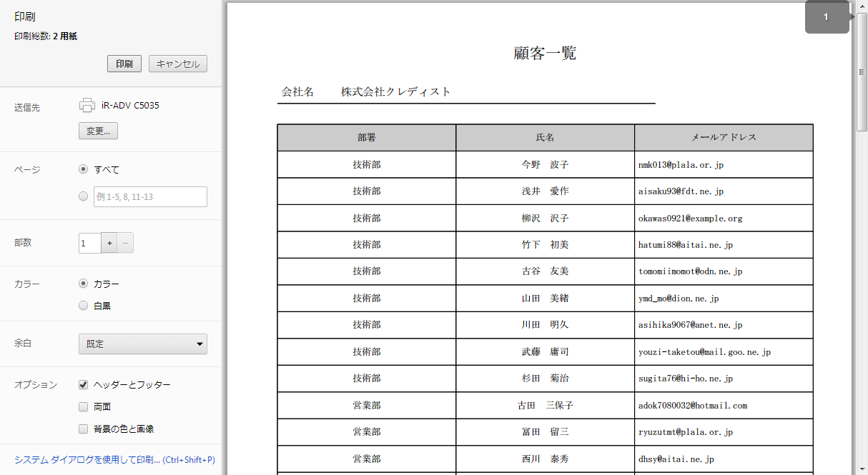
Task: Select the カラー color radio button
Action: pyautogui.click(x=84, y=284)
